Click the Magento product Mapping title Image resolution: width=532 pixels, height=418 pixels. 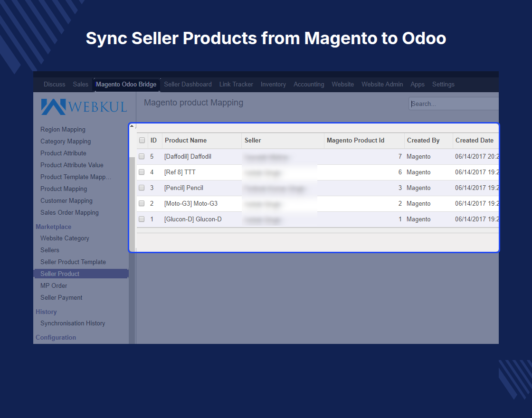193,103
